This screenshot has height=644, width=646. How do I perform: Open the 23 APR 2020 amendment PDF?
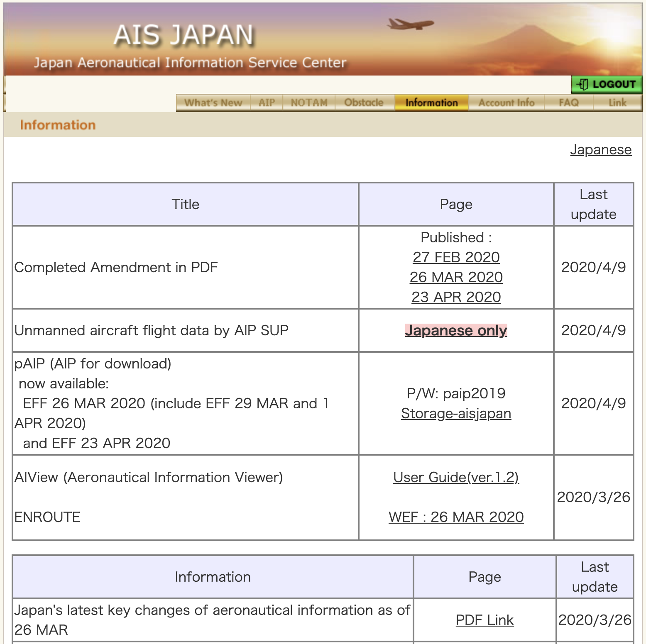tap(456, 297)
